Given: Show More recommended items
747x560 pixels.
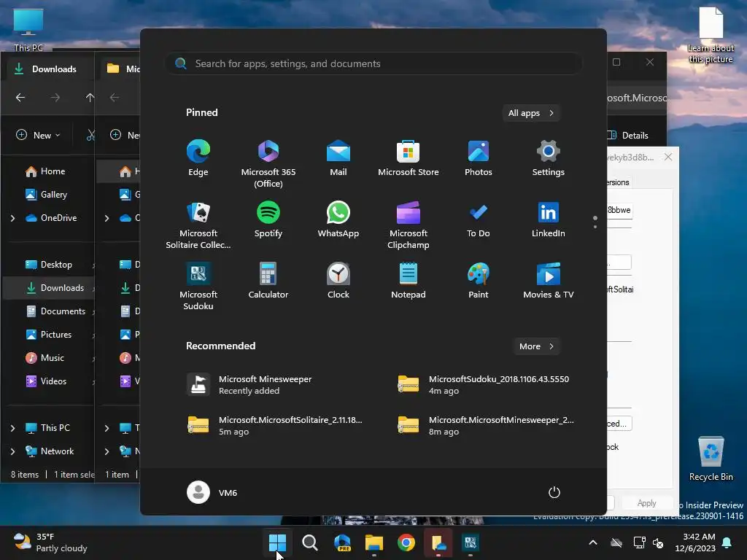Looking at the screenshot, I should point(536,346).
